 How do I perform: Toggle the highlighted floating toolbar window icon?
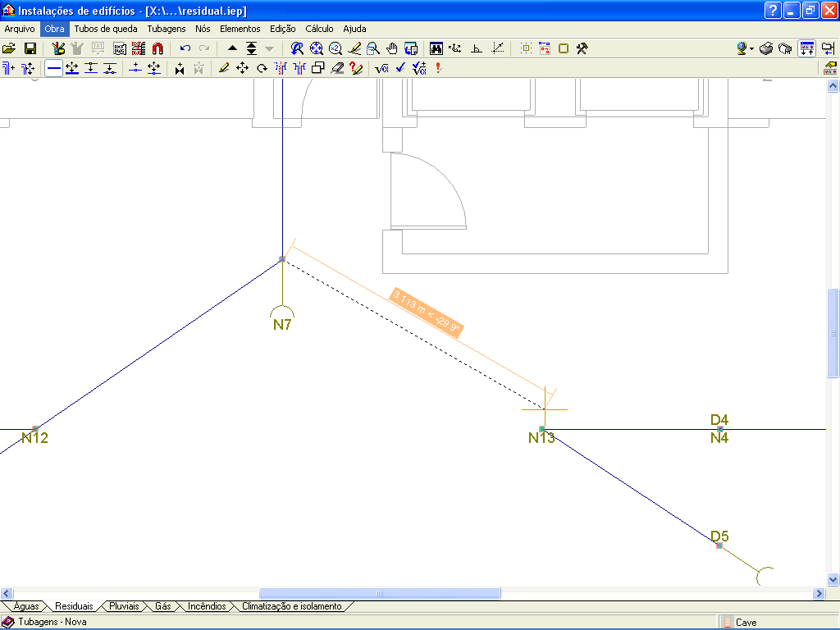pos(807,48)
